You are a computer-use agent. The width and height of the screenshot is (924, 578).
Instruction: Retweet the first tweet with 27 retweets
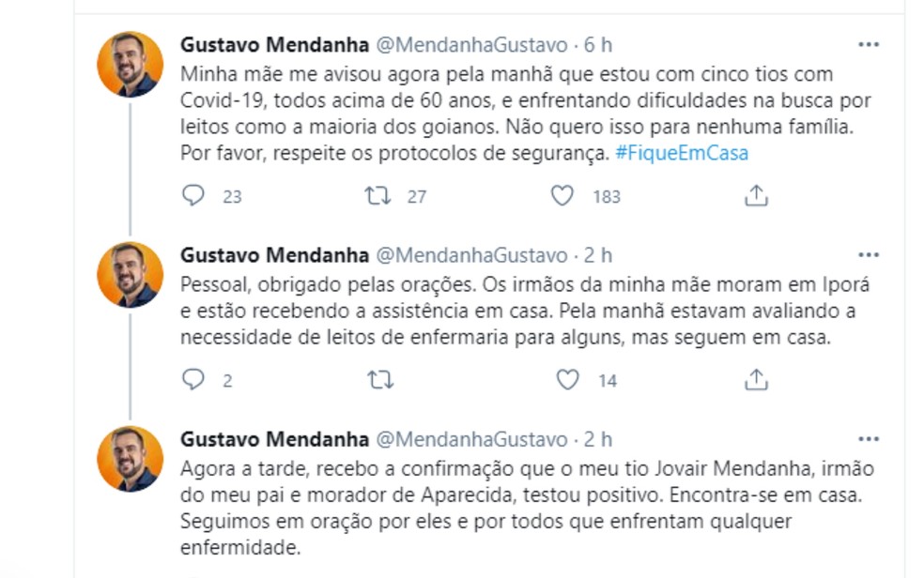click(x=378, y=195)
